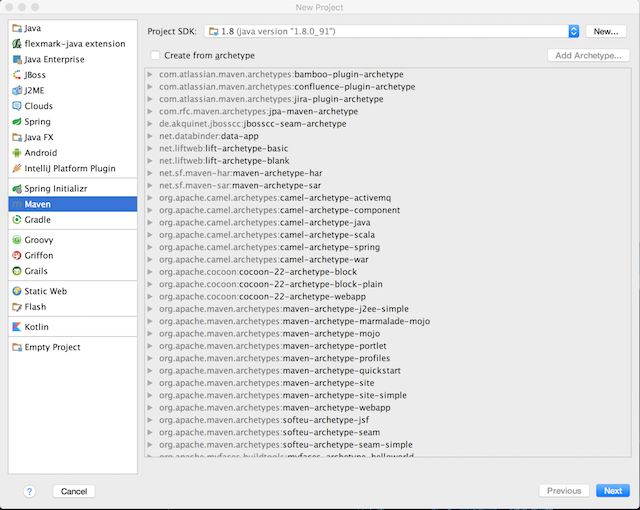Select cocoon-22-archetype-block-plain row
The image size is (640, 510).
(388, 284)
